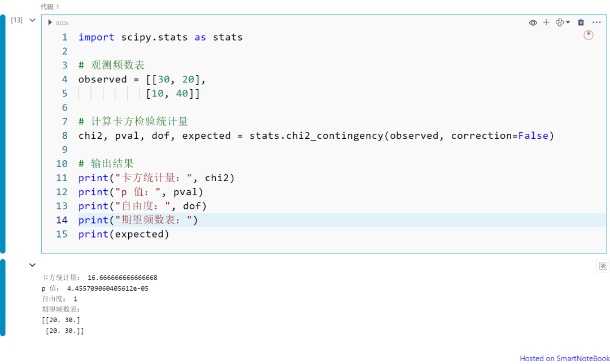This screenshot has width=610, height=364.
Task: Place cursor on import scipy.stats line
Action: (160, 37)
